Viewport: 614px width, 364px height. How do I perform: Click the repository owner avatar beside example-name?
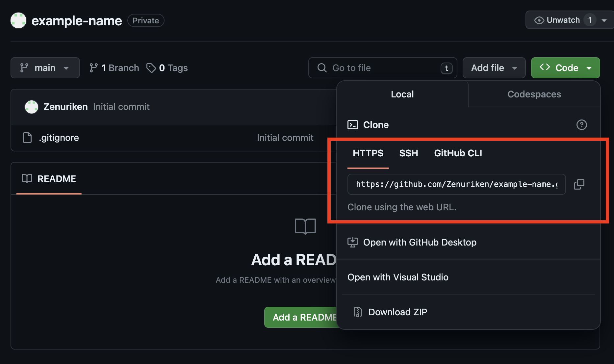click(x=18, y=20)
